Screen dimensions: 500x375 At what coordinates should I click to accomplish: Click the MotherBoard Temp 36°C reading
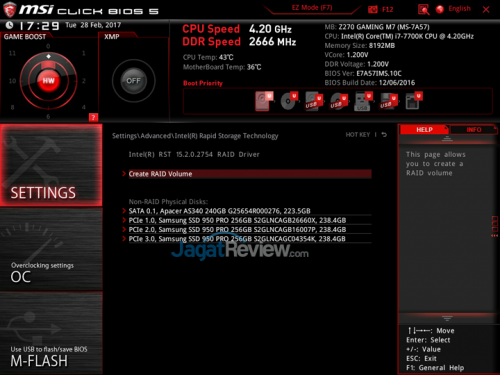pos(222,67)
